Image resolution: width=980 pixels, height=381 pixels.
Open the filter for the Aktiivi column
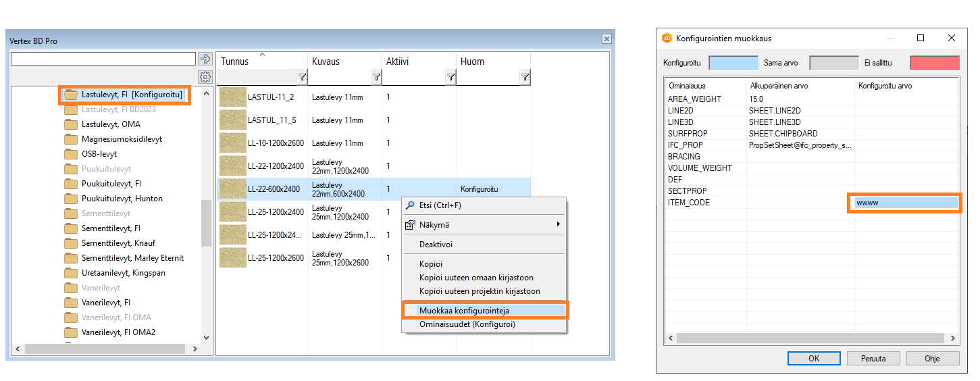click(450, 78)
